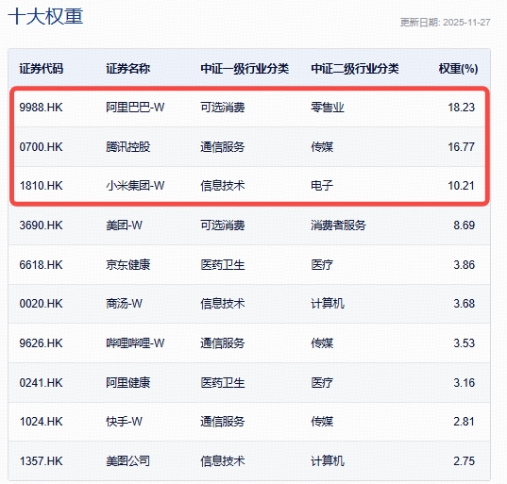Click the 商汤-W security name

124,304
